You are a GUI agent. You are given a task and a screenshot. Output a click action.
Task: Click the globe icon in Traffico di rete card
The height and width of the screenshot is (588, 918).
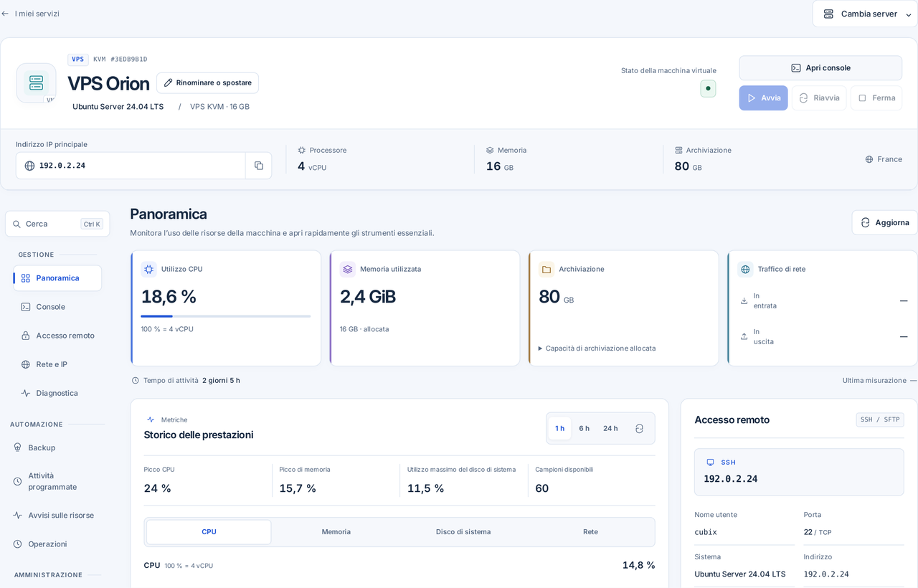(x=745, y=270)
